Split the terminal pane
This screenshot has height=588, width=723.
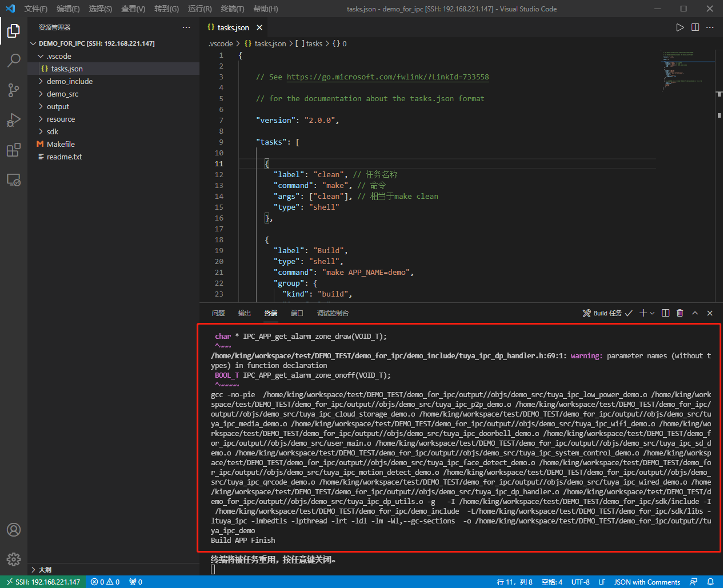tap(665, 313)
